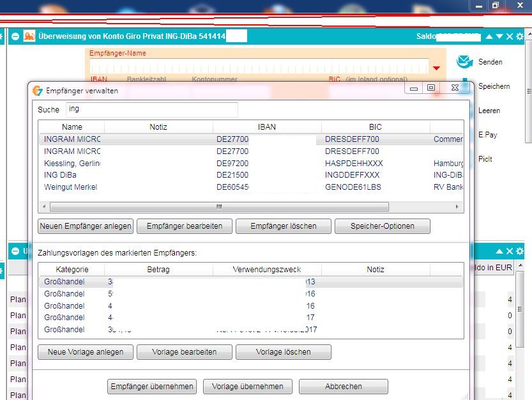Click Vorlage bearbeiten
The image size is (532, 400).
point(185,352)
